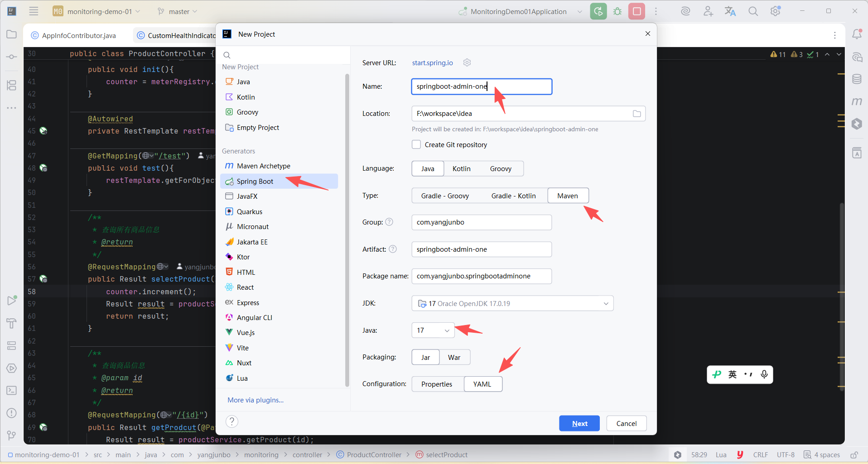Open the Terminal tool window

pos(12,390)
